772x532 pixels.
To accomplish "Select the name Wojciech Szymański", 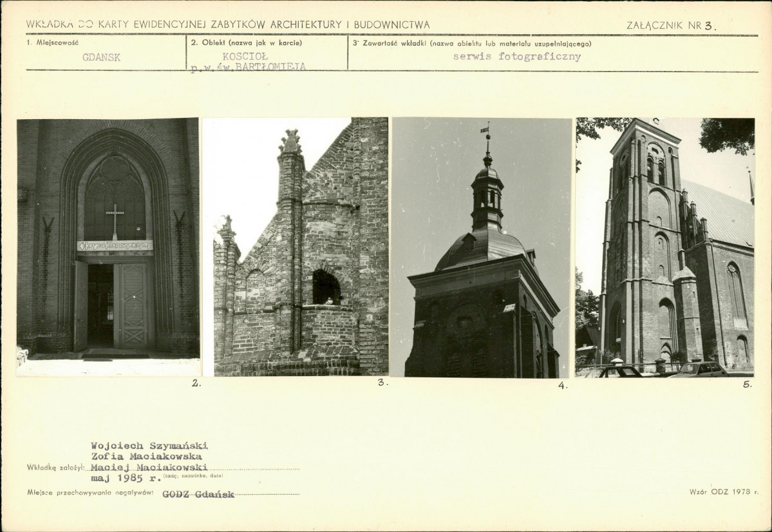I will (149, 446).
